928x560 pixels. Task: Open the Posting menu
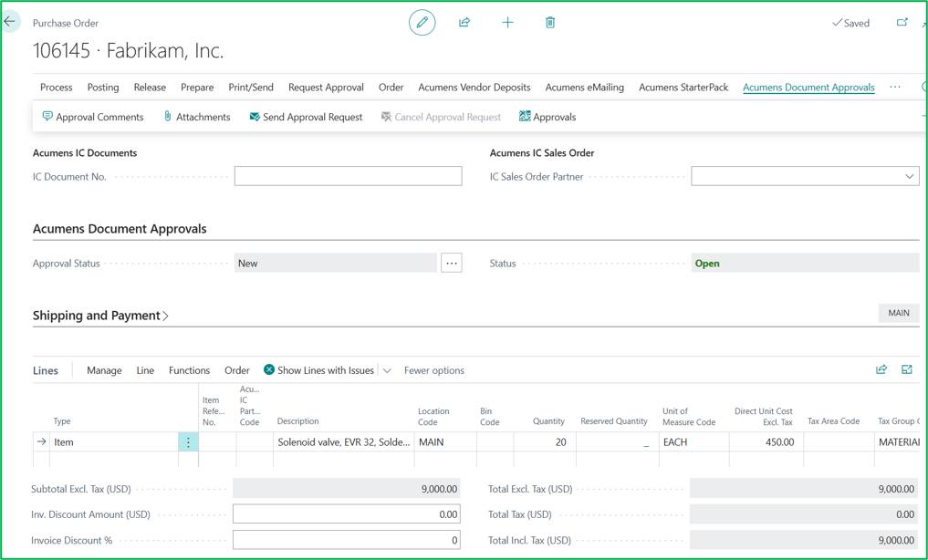tap(103, 87)
